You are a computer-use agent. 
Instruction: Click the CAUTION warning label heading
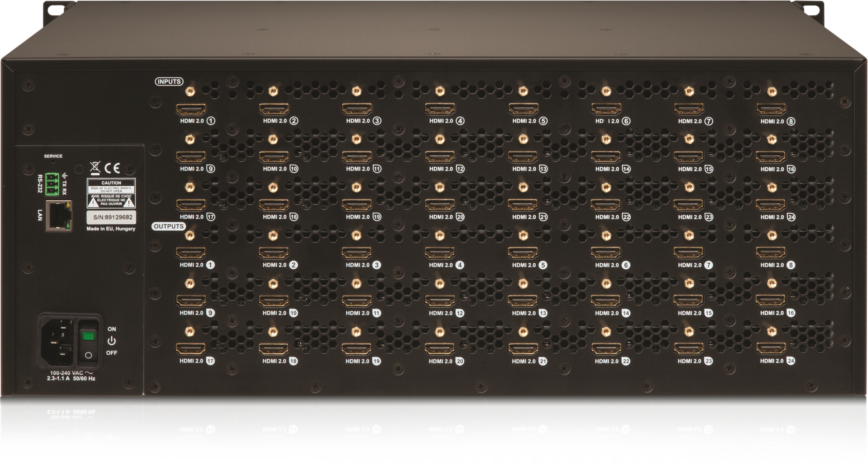point(111,183)
